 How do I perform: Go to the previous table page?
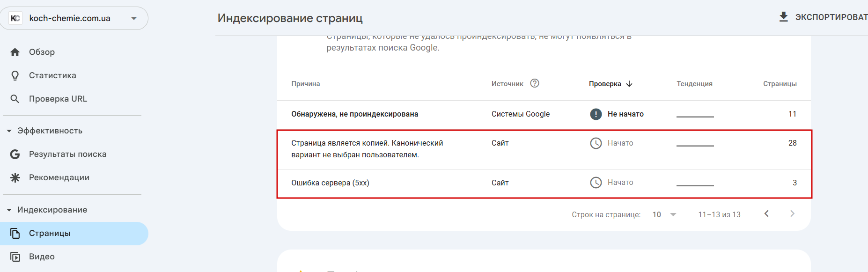766,214
